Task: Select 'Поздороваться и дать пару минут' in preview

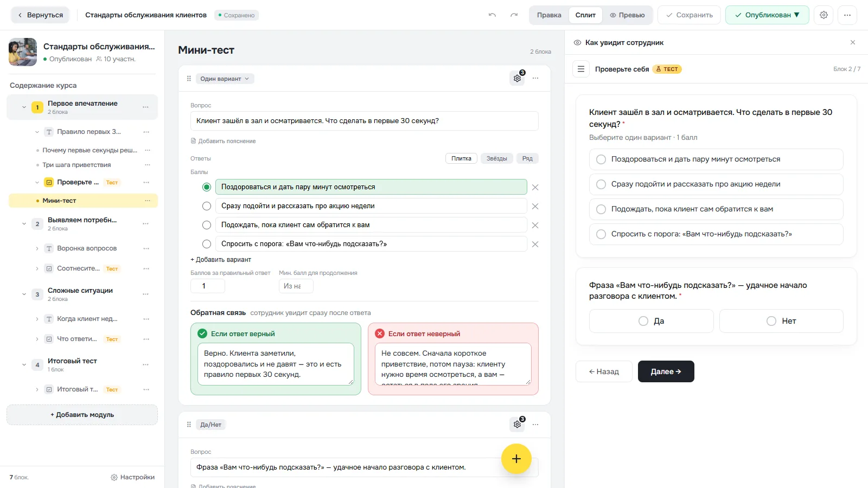Action: [716, 159]
